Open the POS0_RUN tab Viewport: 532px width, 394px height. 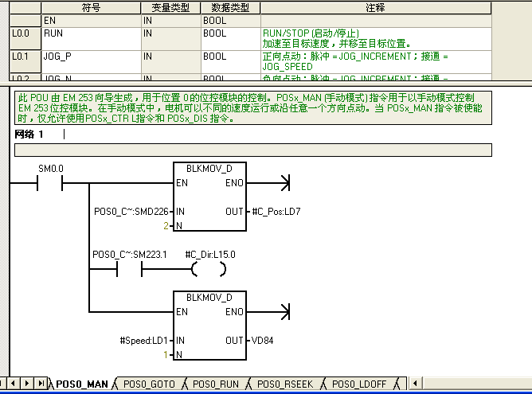(215, 384)
